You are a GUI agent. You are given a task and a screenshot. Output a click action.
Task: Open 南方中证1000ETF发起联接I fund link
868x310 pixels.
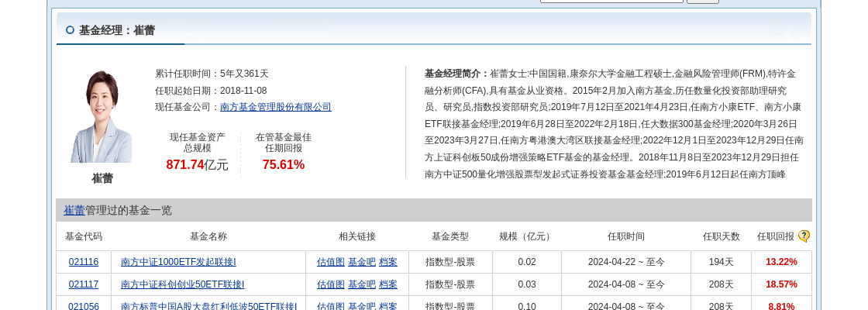[178, 262]
